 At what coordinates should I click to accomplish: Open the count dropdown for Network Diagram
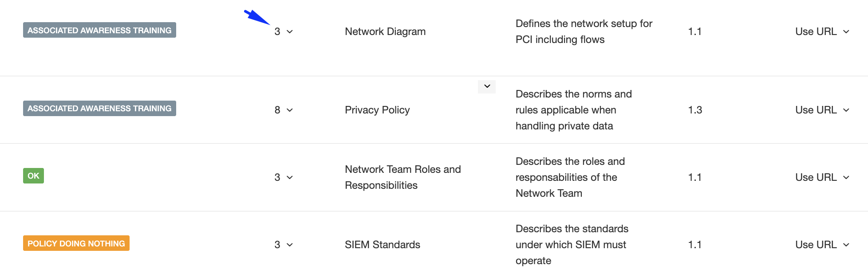pyautogui.click(x=284, y=31)
